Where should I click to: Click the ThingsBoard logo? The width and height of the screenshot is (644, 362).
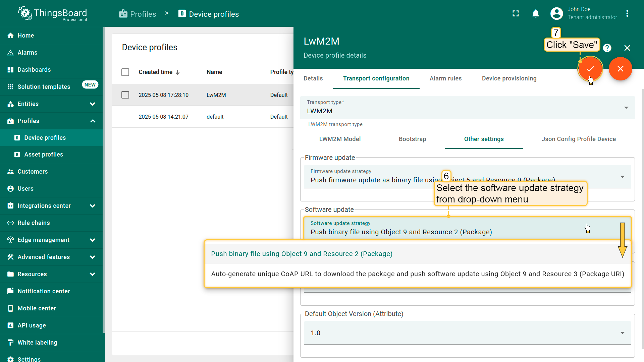coord(53,14)
